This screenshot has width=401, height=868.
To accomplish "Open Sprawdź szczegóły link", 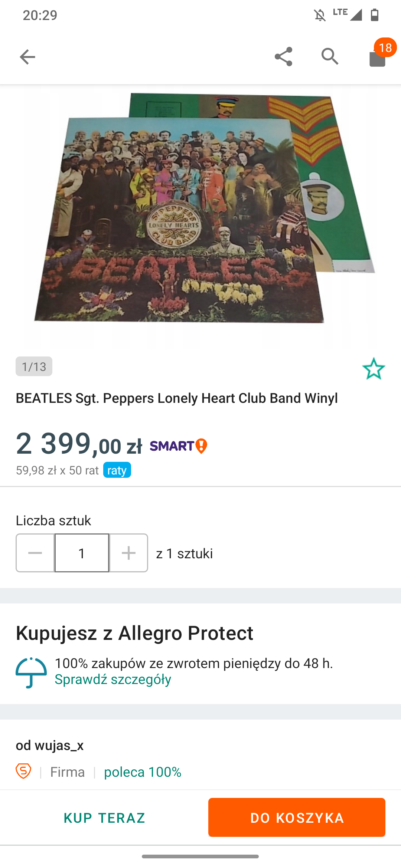I will pyautogui.click(x=113, y=679).
